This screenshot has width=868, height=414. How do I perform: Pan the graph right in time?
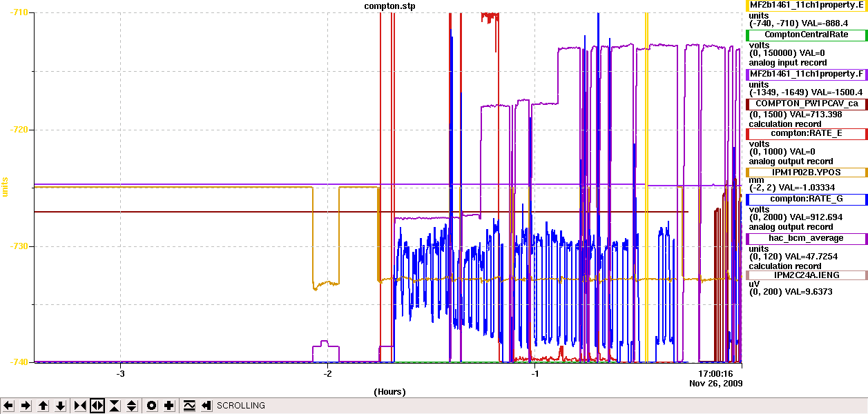point(26,406)
